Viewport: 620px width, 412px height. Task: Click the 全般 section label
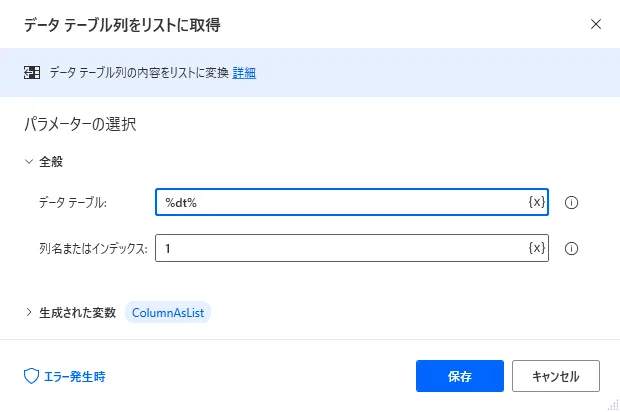click(x=52, y=161)
